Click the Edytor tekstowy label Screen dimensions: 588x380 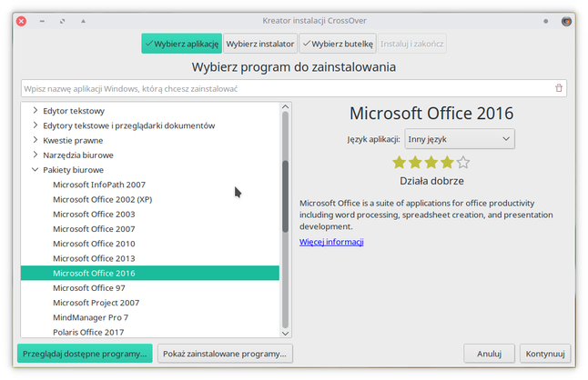(74, 111)
